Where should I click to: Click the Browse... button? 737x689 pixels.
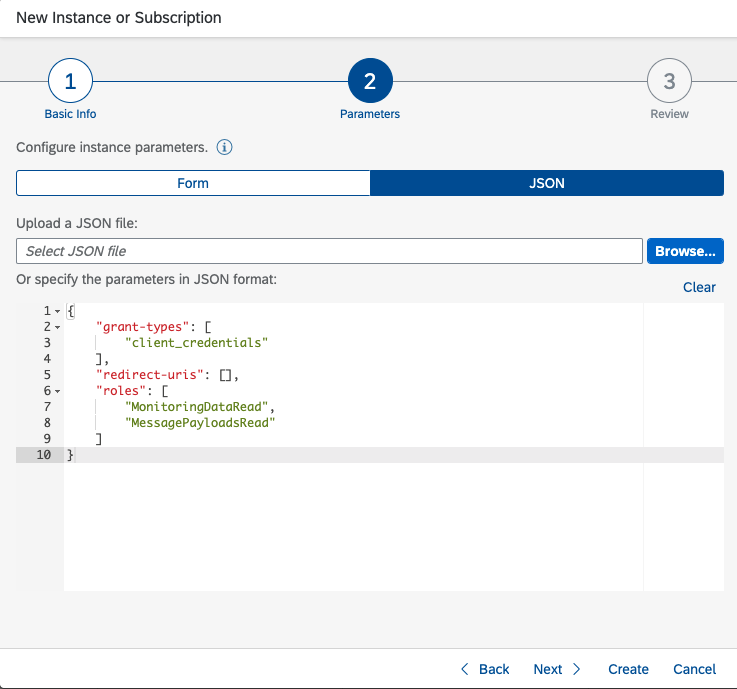click(x=685, y=251)
